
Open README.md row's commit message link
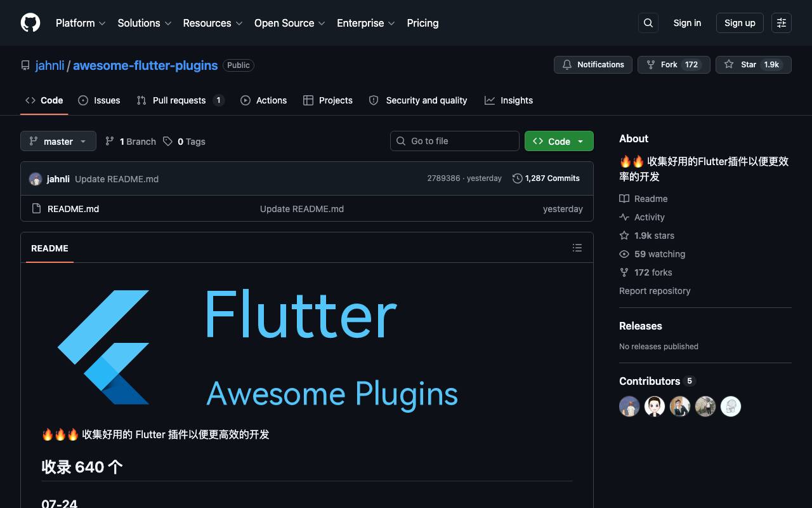302,209
